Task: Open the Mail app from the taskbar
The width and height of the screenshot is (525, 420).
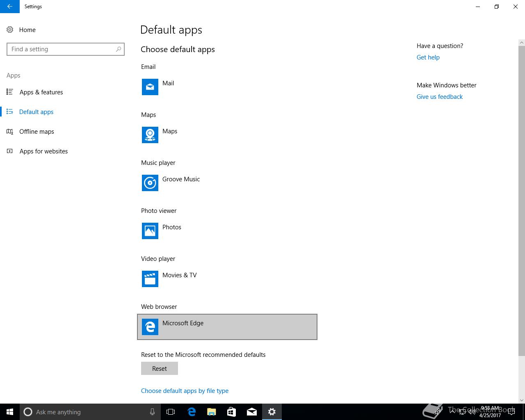Action: point(252,412)
